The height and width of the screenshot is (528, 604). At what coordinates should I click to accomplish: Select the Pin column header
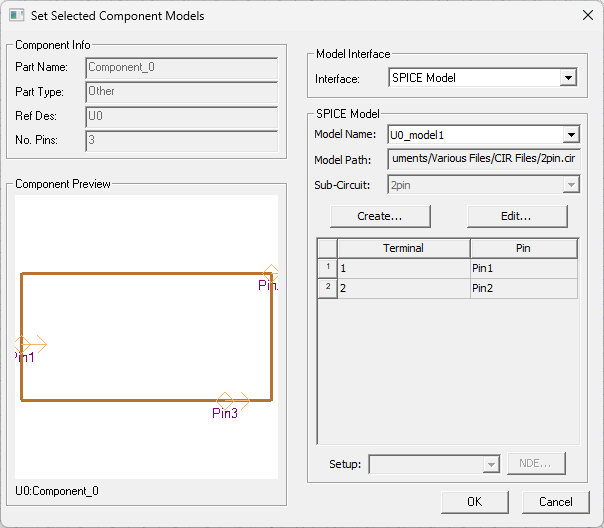(523, 248)
